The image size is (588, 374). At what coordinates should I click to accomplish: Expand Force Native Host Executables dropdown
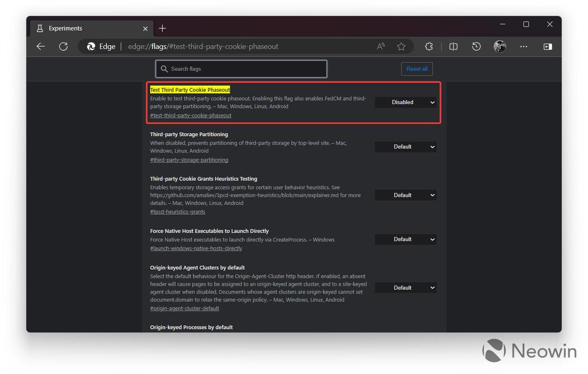[406, 239]
